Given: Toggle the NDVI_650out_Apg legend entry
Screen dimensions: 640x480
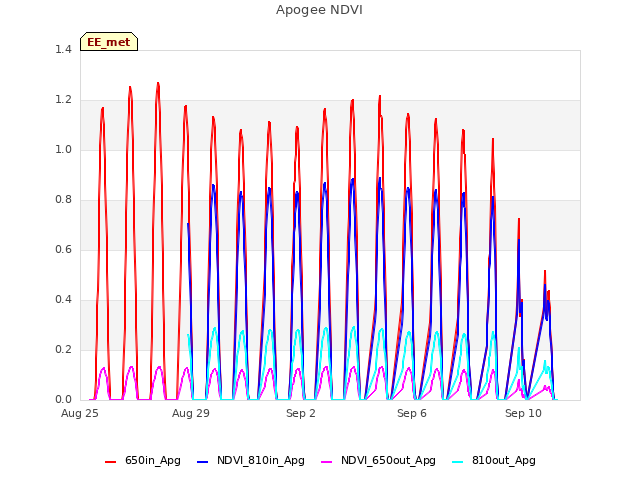Looking at the screenshot, I should (x=378, y=461).
